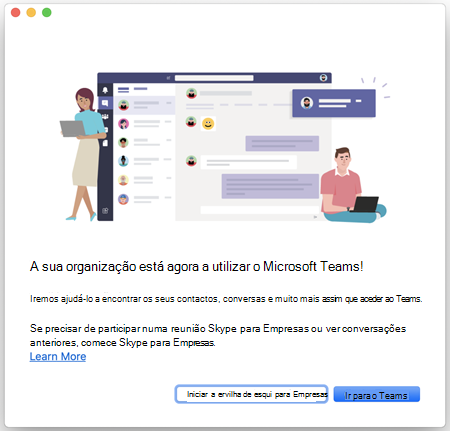Close the dialog with the red button
Image resolution: width=450 pixels, height=431 pixels.
click(15, 13)
